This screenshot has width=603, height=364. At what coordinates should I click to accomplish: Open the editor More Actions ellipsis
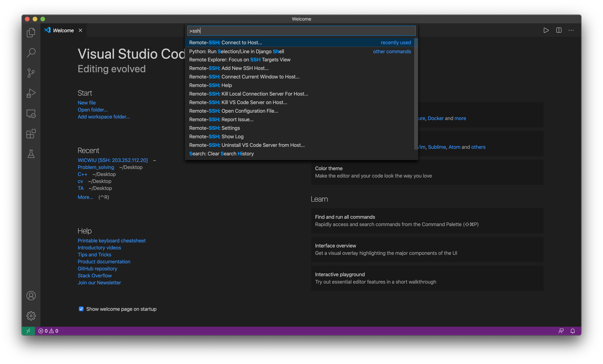pos(571,30)
